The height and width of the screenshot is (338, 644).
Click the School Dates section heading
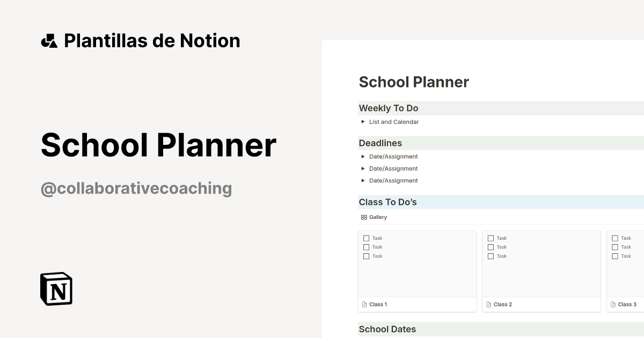[387, 329]
